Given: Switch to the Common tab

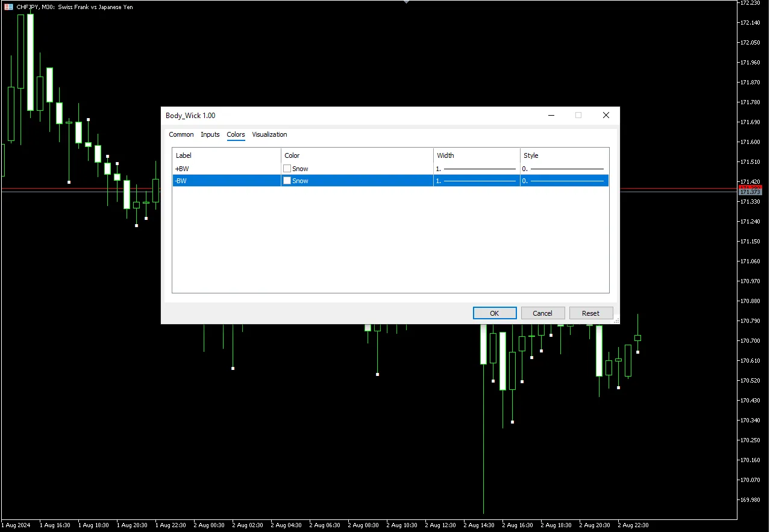Looking at the screenshot, I should point(181,134).
